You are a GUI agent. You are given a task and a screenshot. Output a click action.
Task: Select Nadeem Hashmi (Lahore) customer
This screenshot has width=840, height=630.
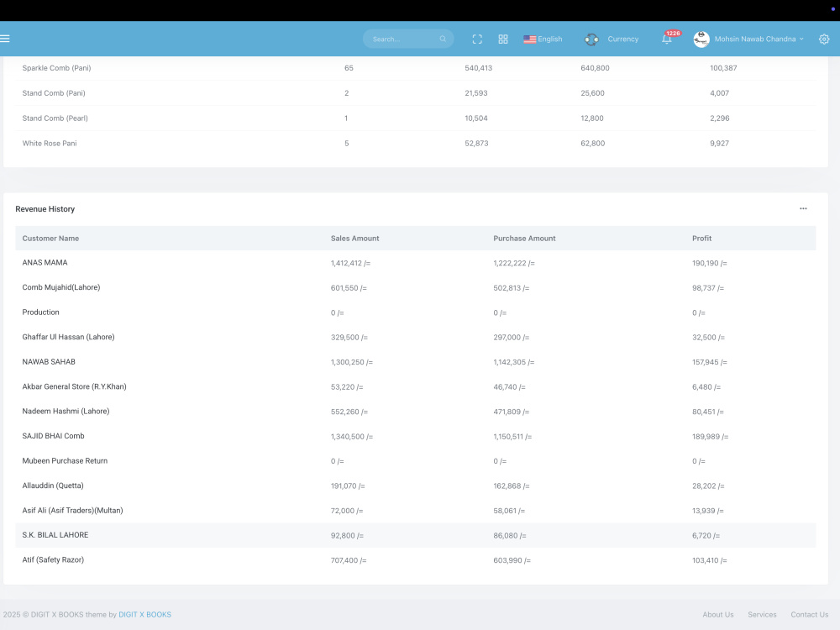pyautogui.click(x=66, y=412)
